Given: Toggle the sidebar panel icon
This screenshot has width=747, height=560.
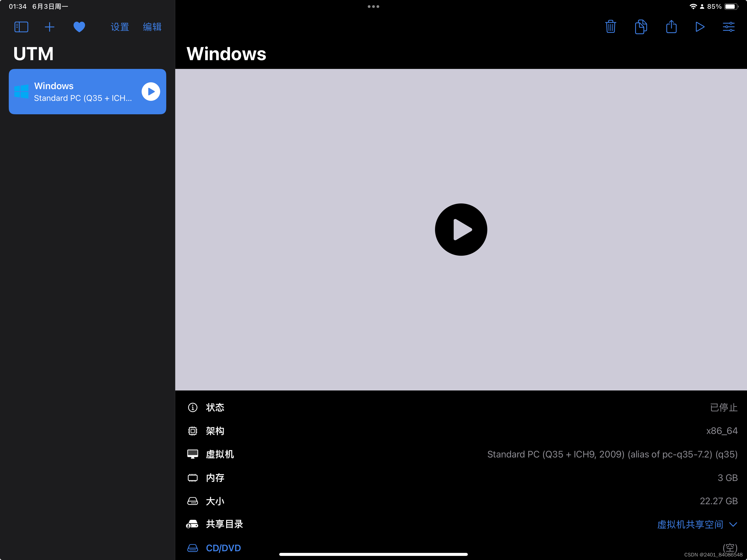Looking at the screenshot, I should click(x=21, y=27).
